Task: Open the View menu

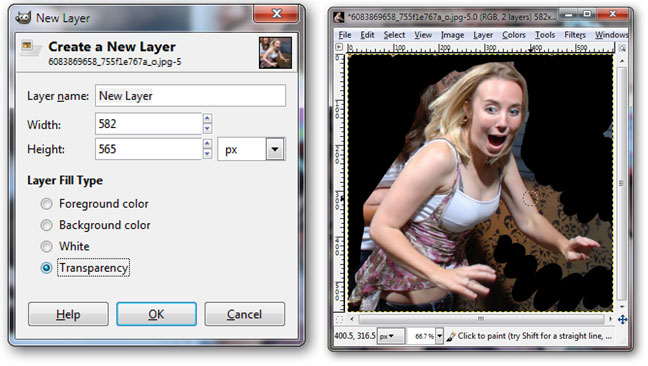Action: click(x=423, y=35)
